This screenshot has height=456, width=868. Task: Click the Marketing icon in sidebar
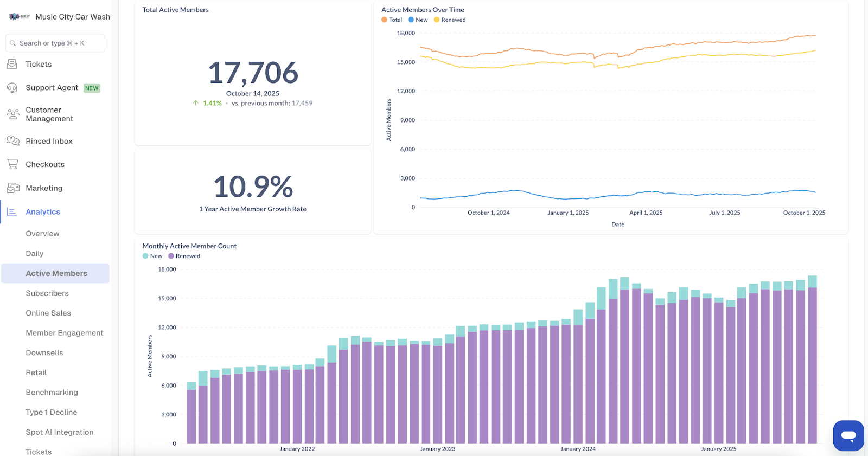(x=12, y=188)
